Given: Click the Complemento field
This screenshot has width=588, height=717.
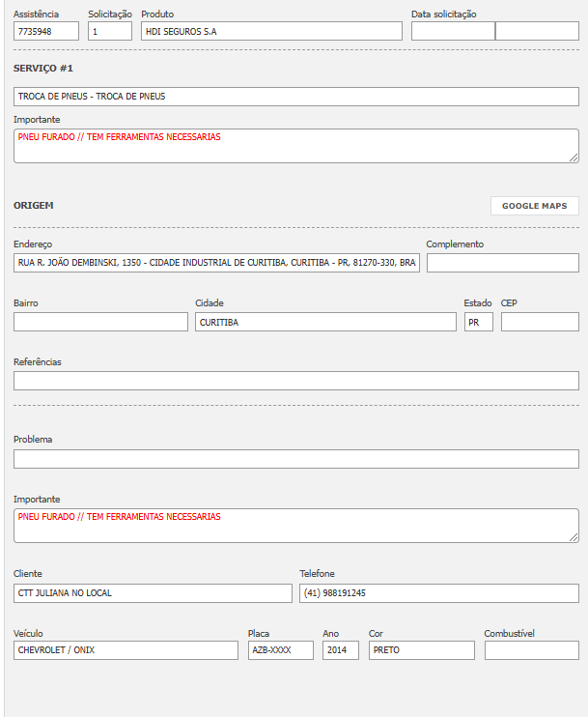Looking at the screenshot, I should 502,263.
